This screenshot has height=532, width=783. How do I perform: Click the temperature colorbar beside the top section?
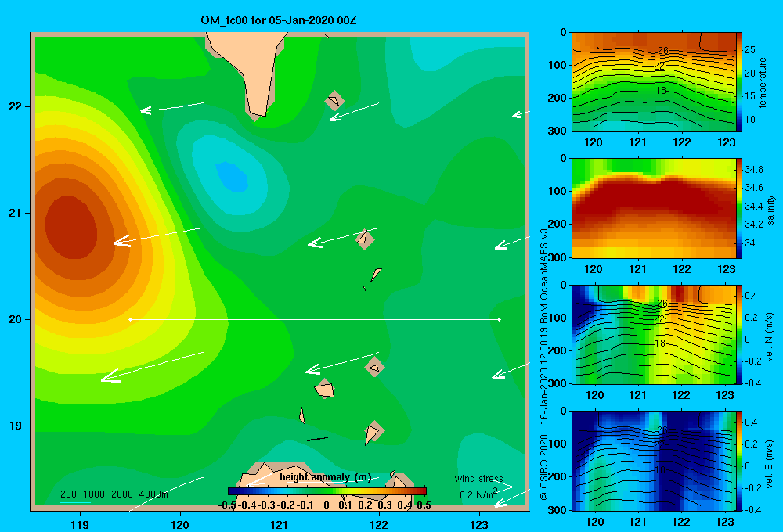[x=739, y=82]
